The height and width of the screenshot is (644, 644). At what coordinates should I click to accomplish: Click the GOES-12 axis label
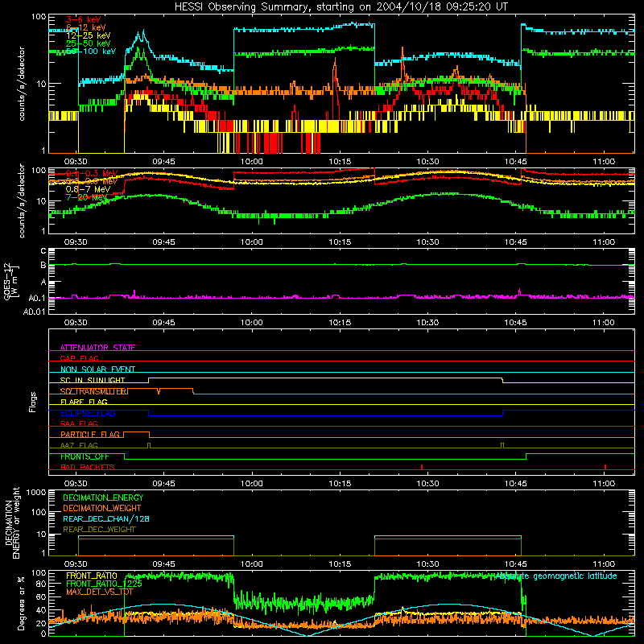[x=11, y=281]
